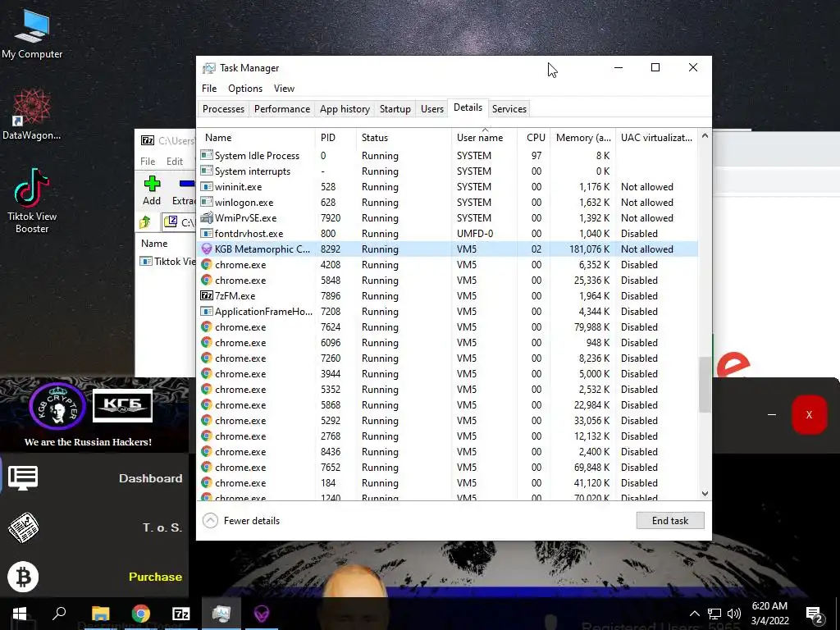
Task: Click the КГБ badge logo
Action: pyautogui.click(x=122, y=405)
